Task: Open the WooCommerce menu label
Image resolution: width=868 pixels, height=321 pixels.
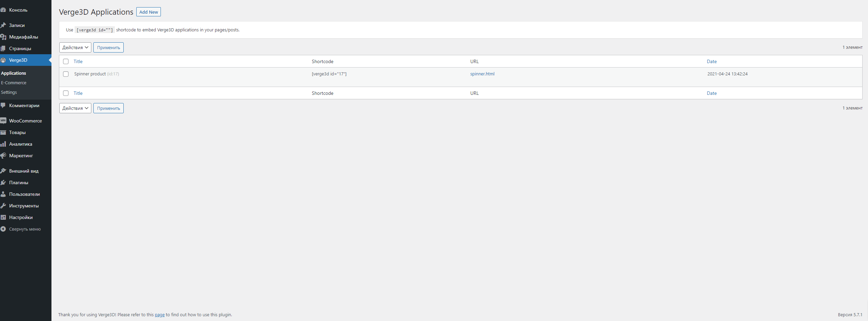Action: click(26, 121)
